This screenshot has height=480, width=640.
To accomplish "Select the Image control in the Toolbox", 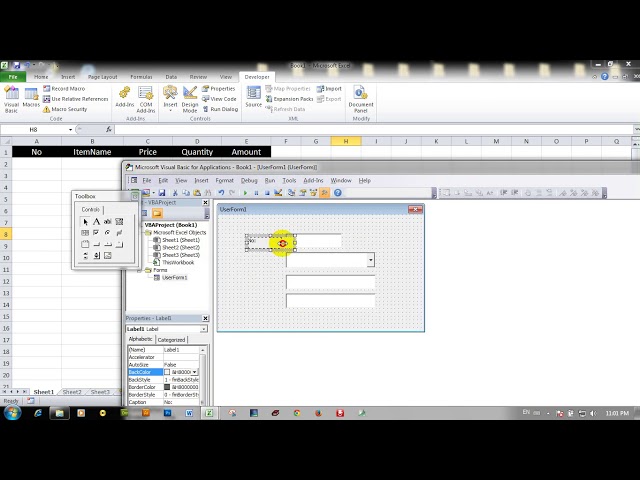I will [107, 256].
